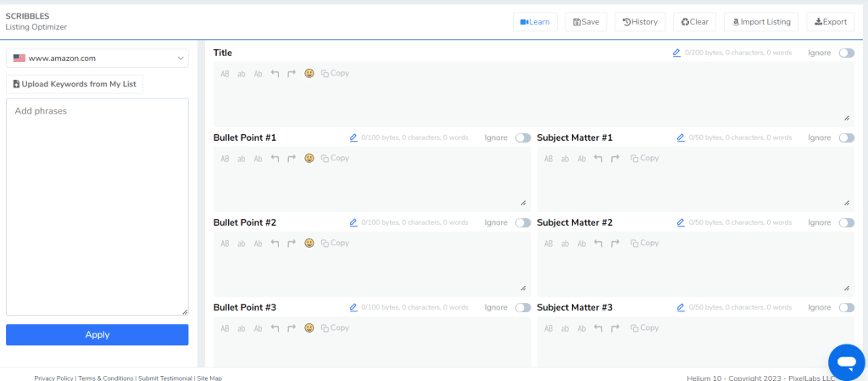
Task: Copy Subject Matter #2 text
Action: click(x=645, y=243)
